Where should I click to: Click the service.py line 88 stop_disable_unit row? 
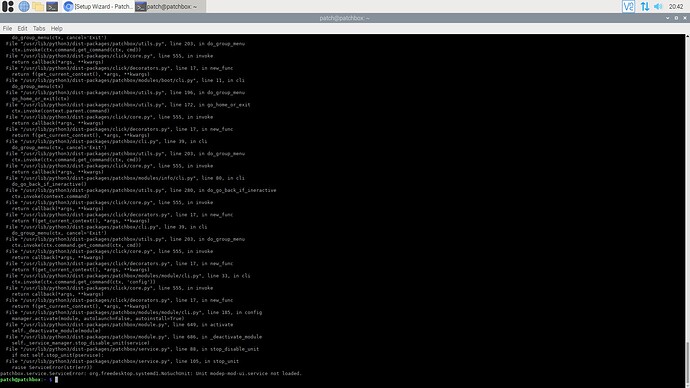(x=132, y=349)
